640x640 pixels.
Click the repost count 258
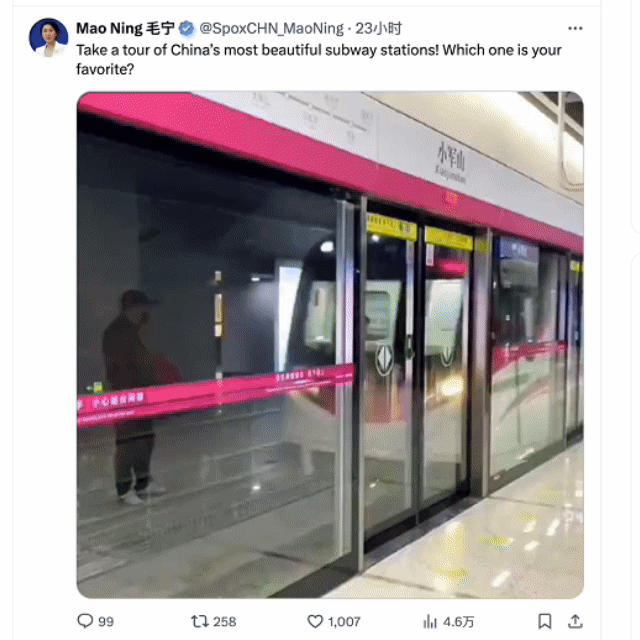coord(224,622)
